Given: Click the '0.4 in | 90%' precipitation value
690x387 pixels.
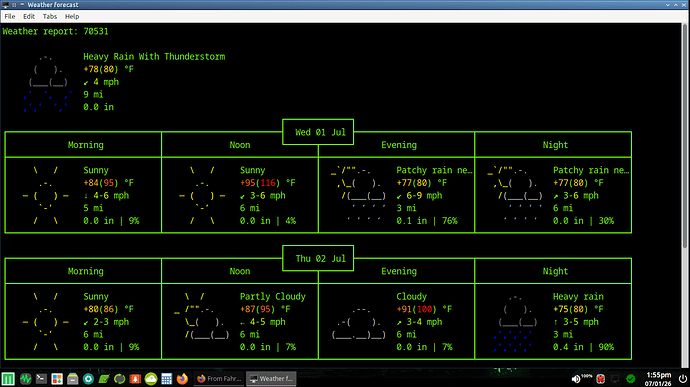Looking at the screenshot, I should point(584,347).
